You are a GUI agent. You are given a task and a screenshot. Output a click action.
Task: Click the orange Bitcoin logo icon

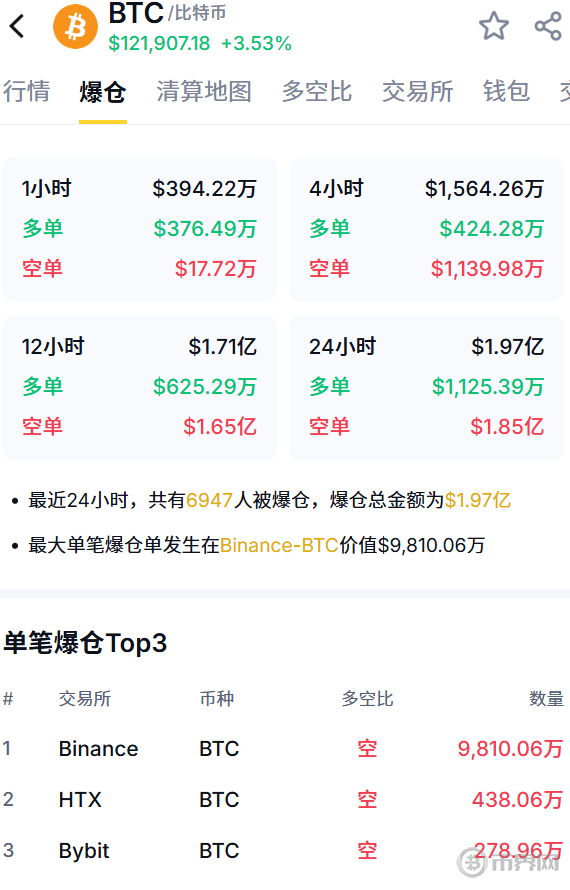[76, 27]
